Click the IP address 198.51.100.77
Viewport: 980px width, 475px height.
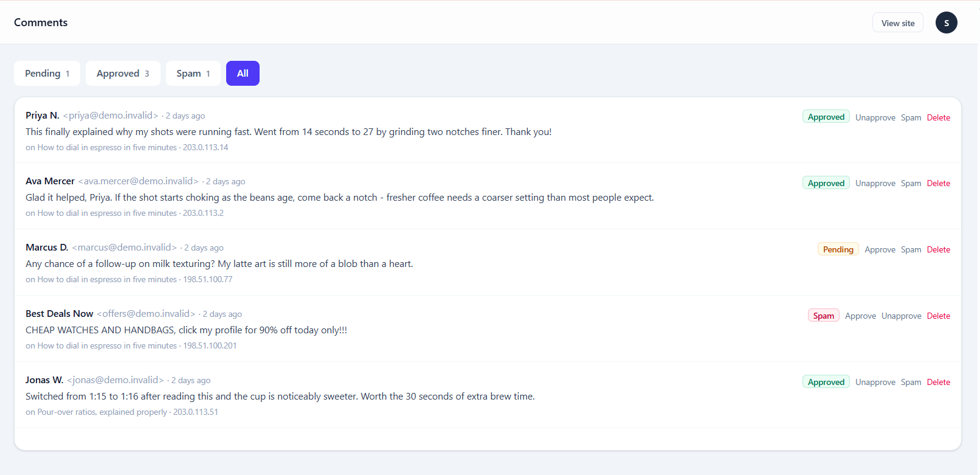pos(208,279)
